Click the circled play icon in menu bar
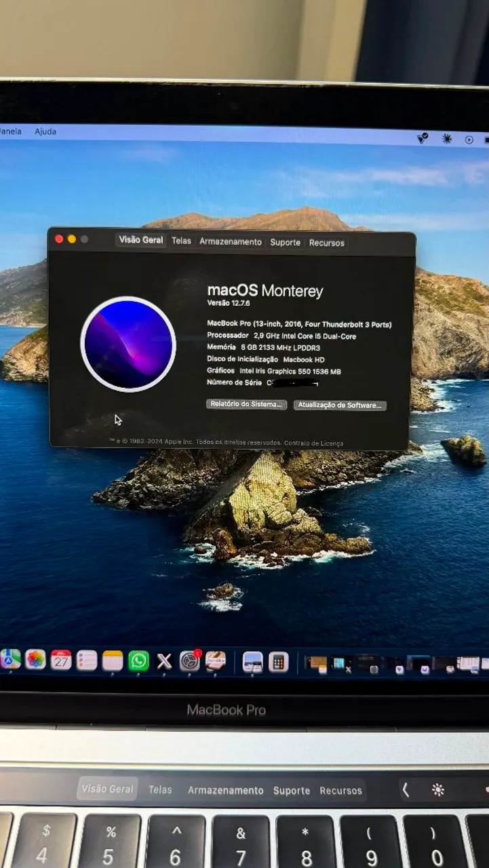 point(469,140)
